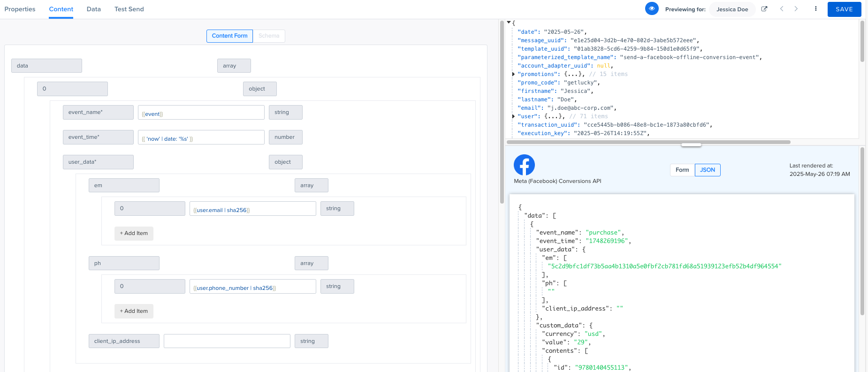Go to next preview user arrow

point(796,8)
